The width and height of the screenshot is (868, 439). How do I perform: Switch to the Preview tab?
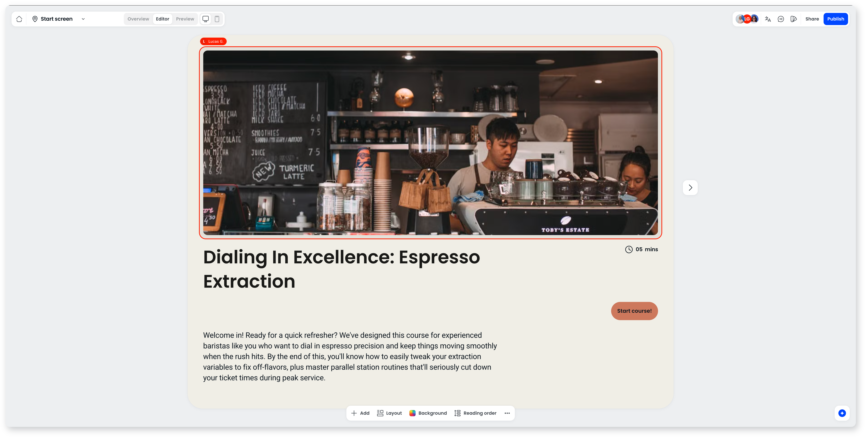pos(185,19)
